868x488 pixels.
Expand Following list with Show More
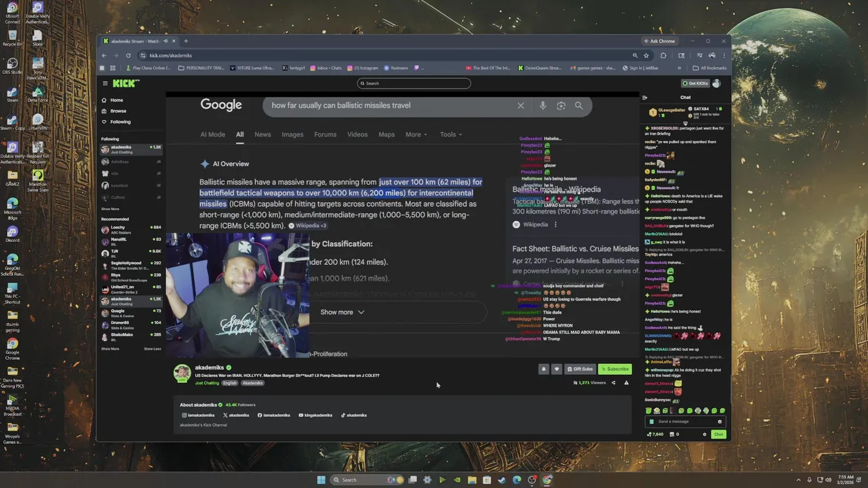tap(110, 209)
